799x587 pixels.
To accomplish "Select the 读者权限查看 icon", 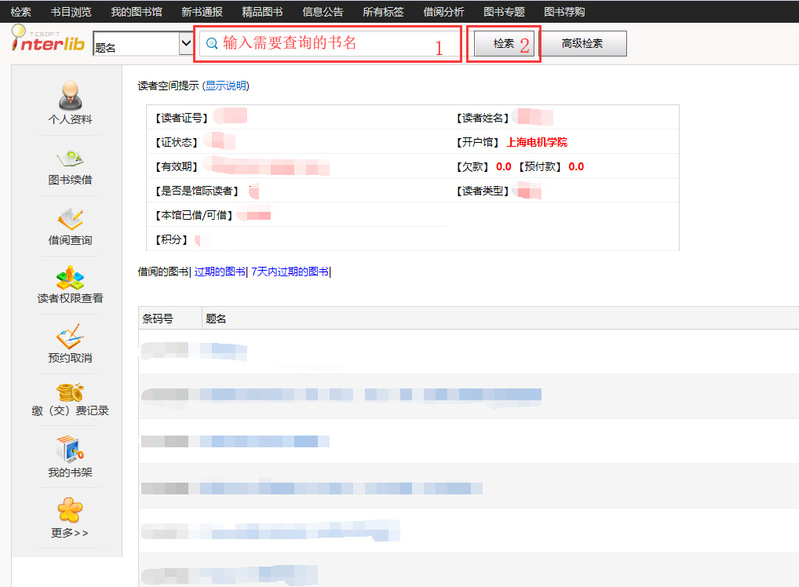I will point(69,277).
